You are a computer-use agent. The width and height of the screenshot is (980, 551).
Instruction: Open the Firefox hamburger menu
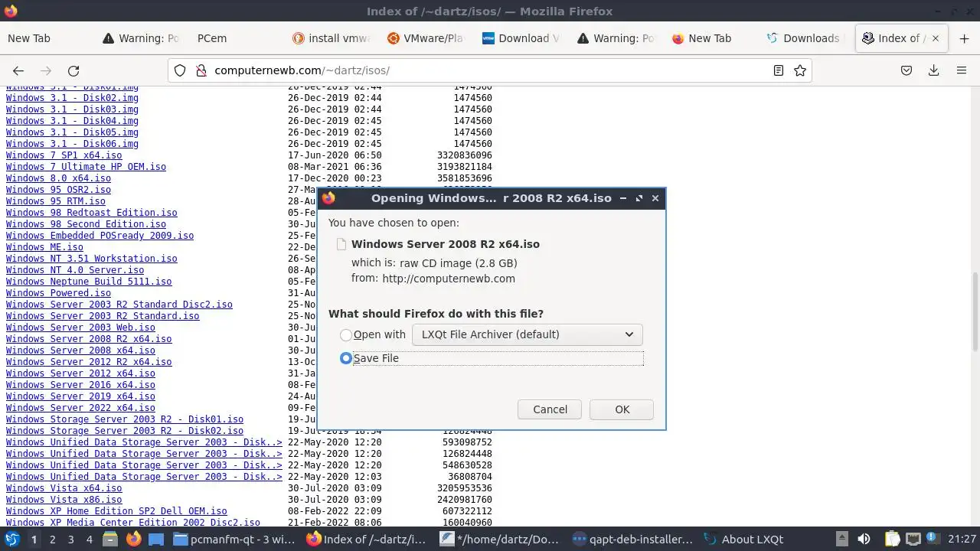(962, 70)
